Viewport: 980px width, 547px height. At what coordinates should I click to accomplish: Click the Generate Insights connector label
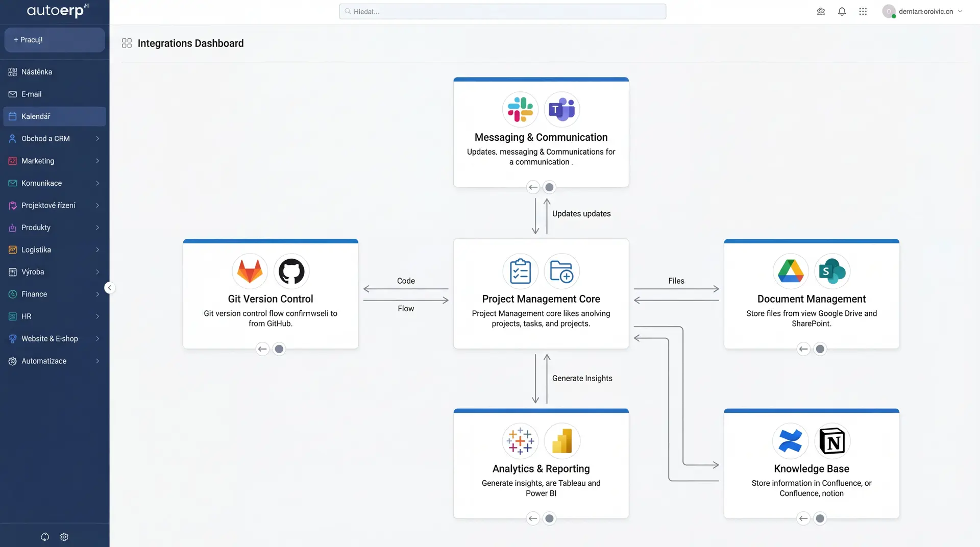pyautogui.click(x=582, y=378)
